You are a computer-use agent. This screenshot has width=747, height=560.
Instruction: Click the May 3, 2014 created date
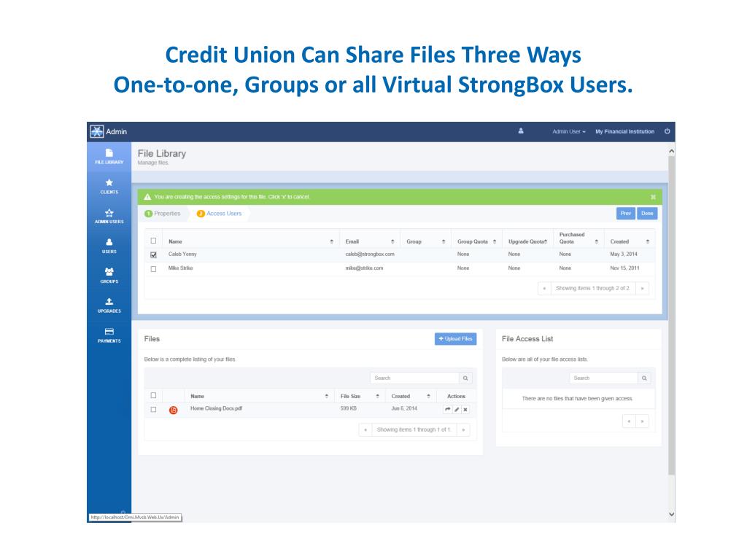[x=624, y=254]
